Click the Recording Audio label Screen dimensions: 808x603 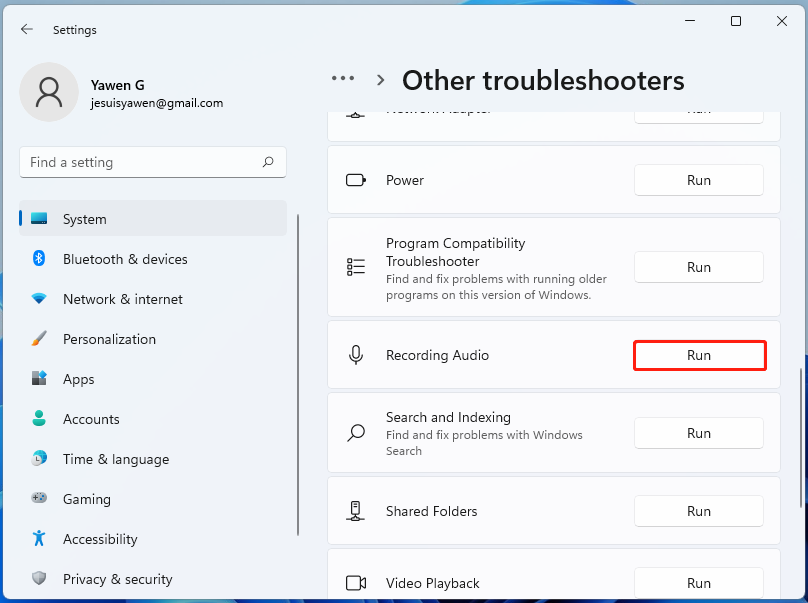(x=437, y=355)
